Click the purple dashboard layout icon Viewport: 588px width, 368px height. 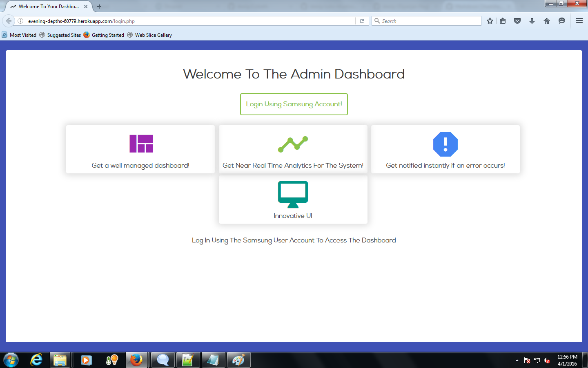pos(141,144)
